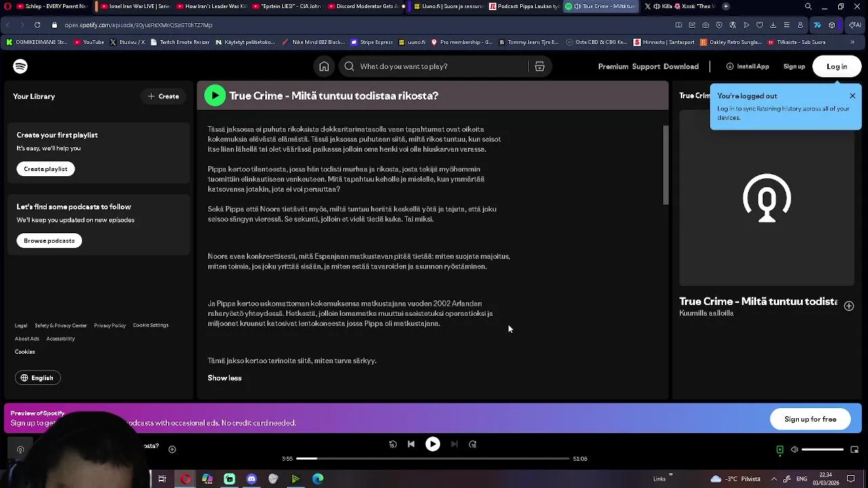This screenshot has height=488, width=868.
Task: Reload the page
Action: 37,25
